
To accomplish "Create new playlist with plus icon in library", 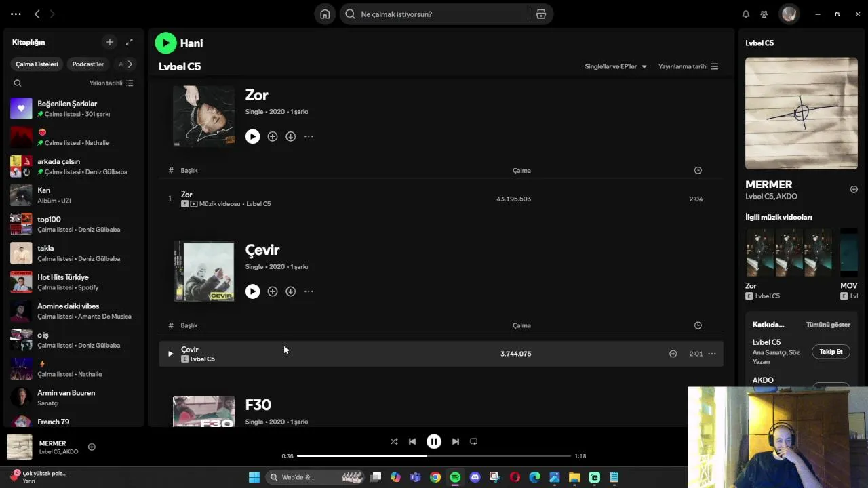I will pos(110,42).
